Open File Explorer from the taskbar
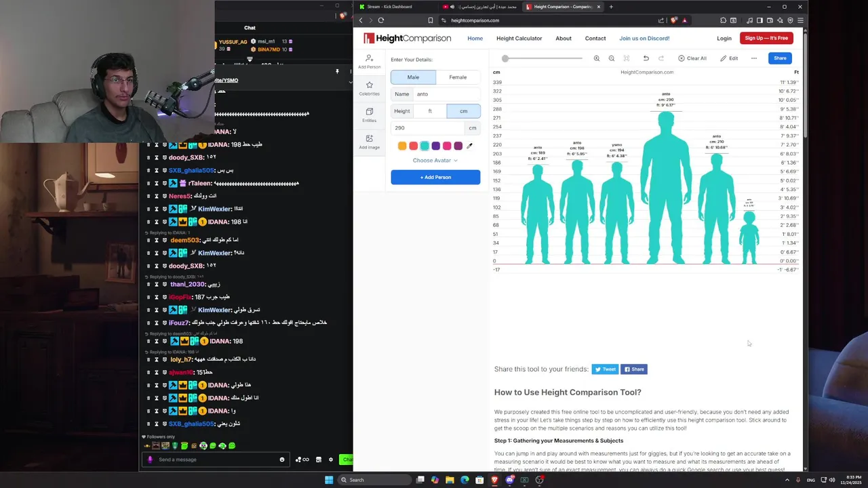 pyautogui.click(x=450, y=480)
